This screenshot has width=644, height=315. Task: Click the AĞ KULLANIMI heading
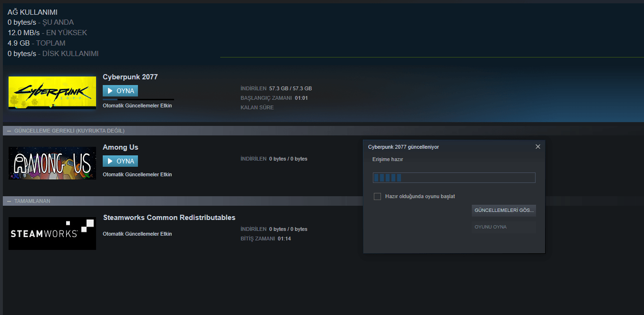32,12
